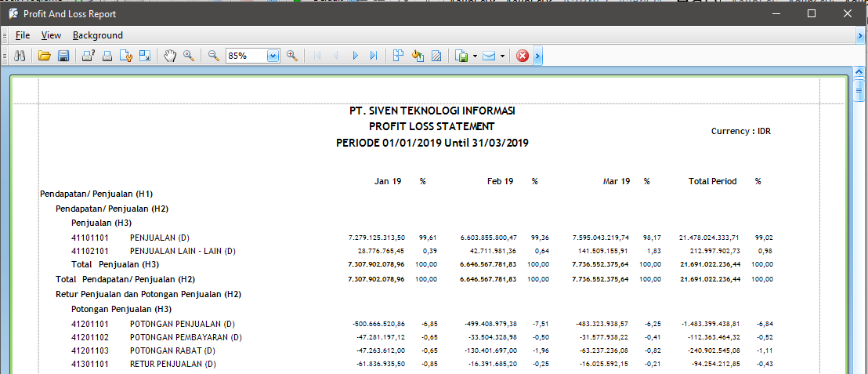
Task: Jump to the last page
Action: (374, 56)
